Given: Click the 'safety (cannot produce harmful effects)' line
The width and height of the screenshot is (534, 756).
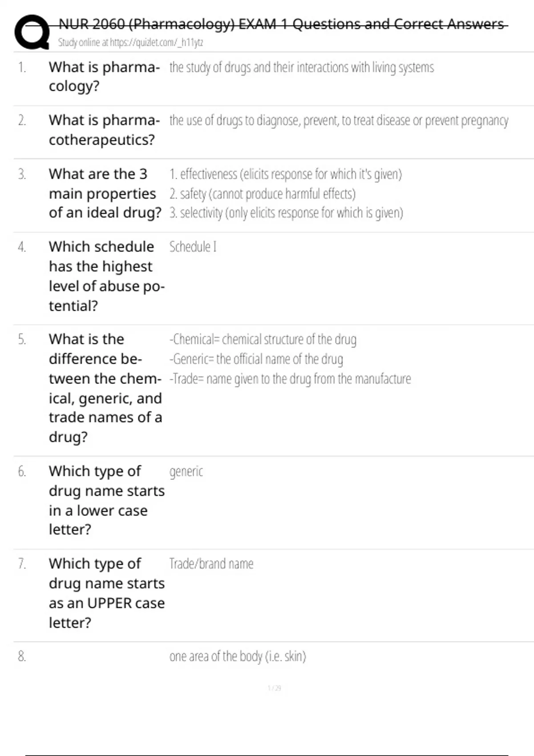Looking at the screenshot, I should tap(262, 194).
